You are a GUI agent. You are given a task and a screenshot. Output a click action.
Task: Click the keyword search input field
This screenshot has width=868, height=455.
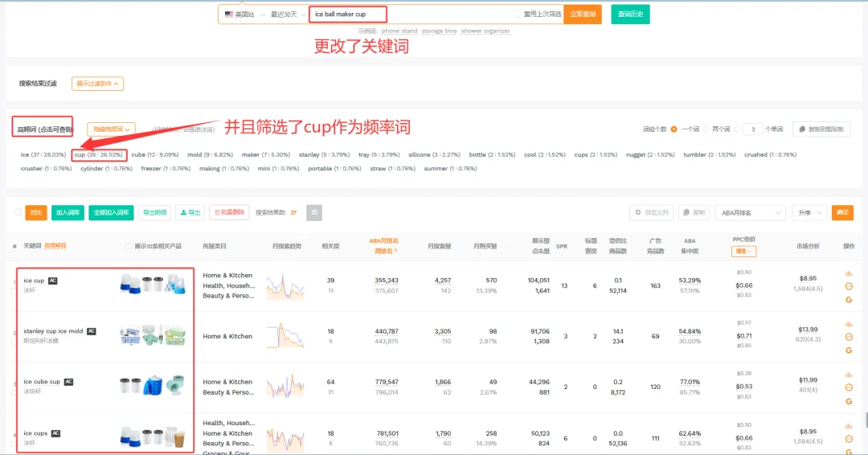click(348, 14)
